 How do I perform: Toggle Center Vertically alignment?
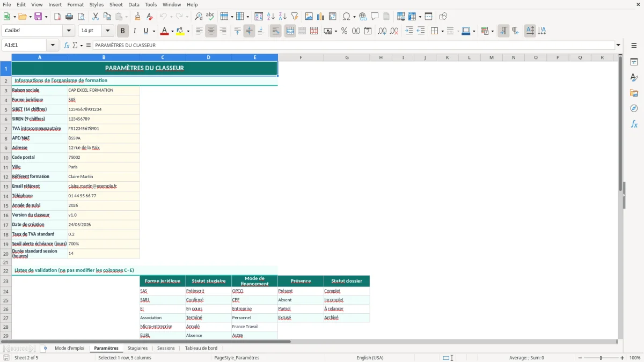coord(249,31)
